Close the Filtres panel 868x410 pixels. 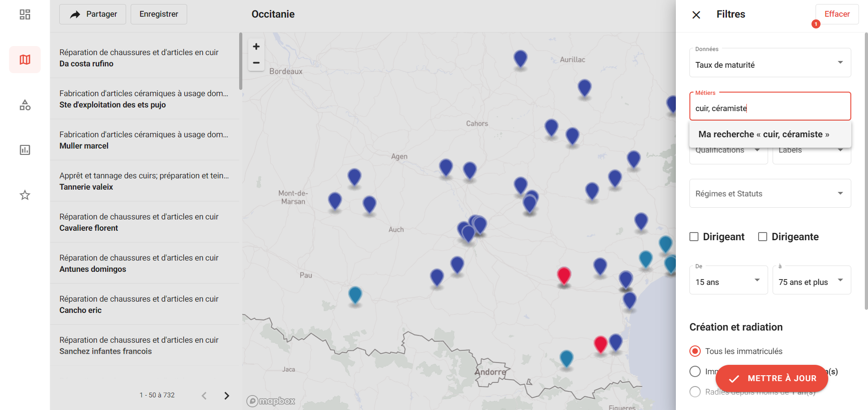(x=696, y=15)
